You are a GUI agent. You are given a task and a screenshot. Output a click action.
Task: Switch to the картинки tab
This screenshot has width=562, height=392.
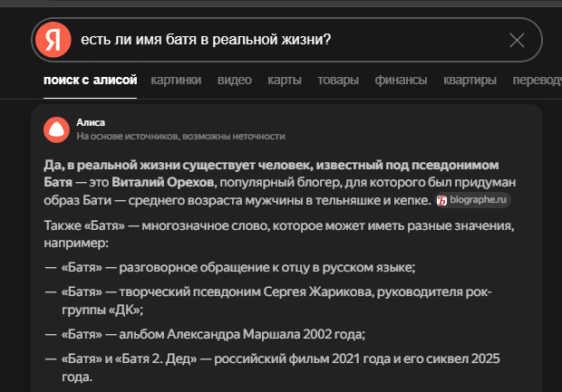pyautogui.click(x=176, y=80)
